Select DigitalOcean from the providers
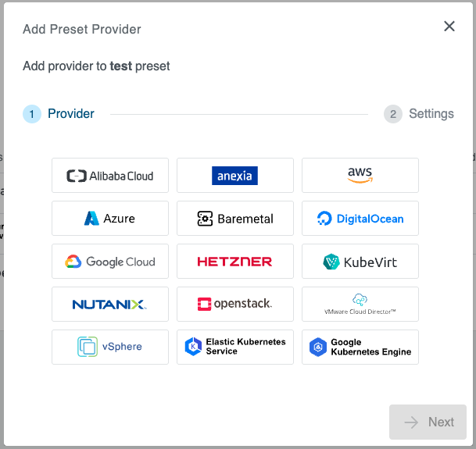The image size is (476, 449). 360,219
